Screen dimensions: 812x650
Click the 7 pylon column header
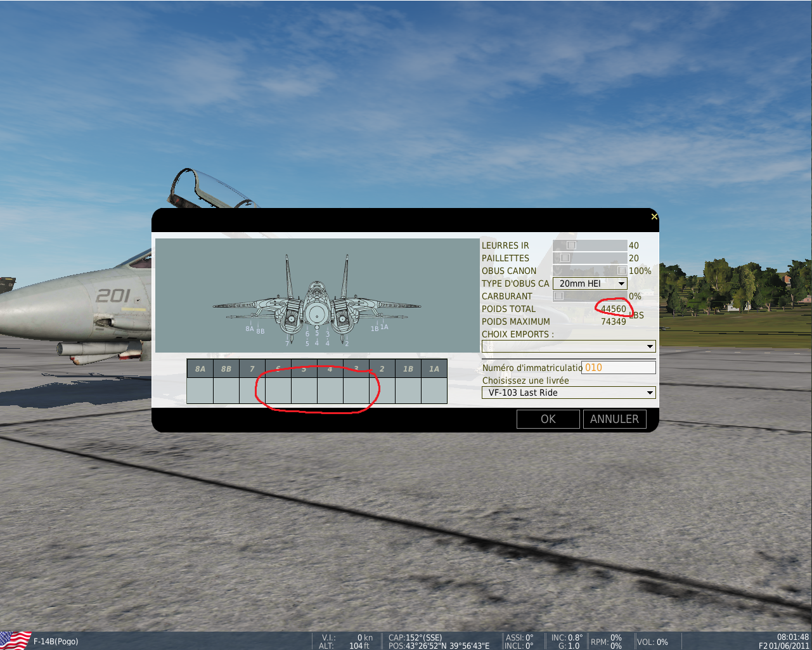click(x=252, y=368)
